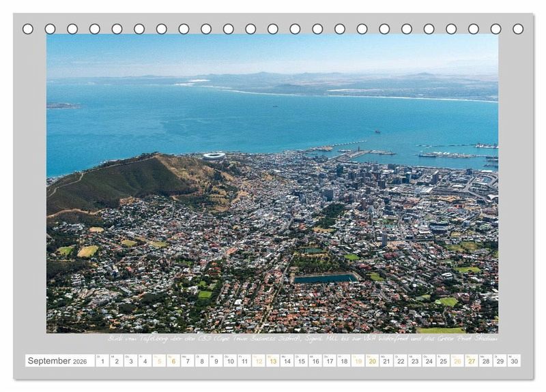Choose day 10 in the date row
546x392 pixels.
tap(230, 361)
